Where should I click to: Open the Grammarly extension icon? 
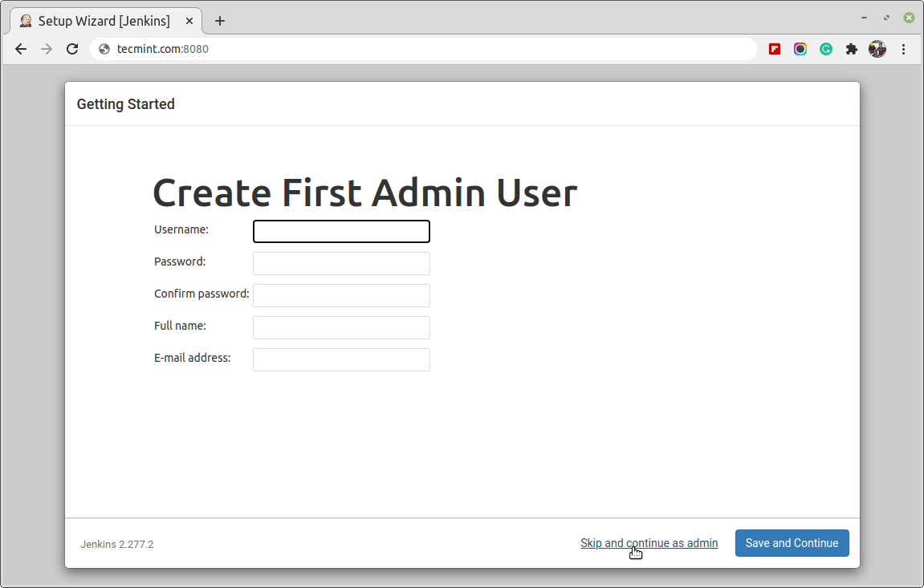point(825,49)
